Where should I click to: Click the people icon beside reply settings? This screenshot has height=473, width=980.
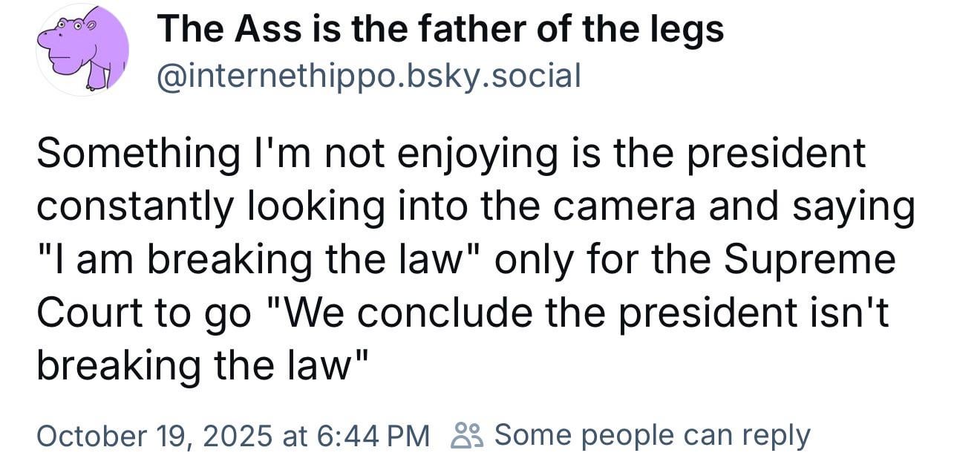467,434
